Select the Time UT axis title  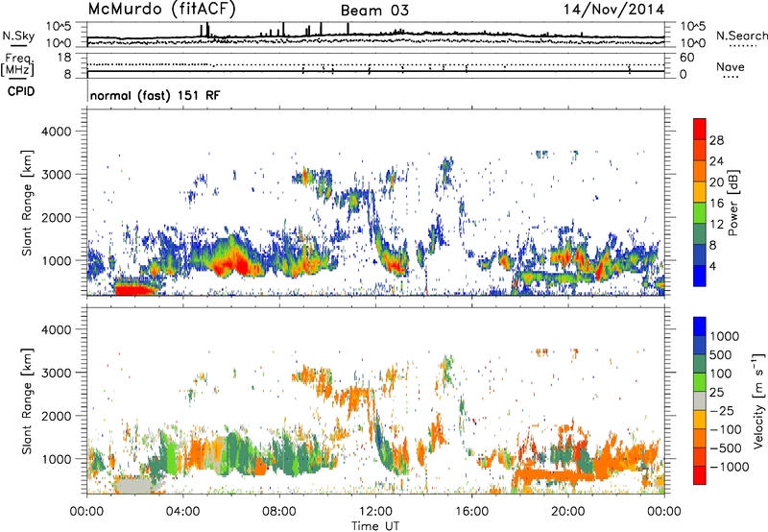[x=375, y=525]
